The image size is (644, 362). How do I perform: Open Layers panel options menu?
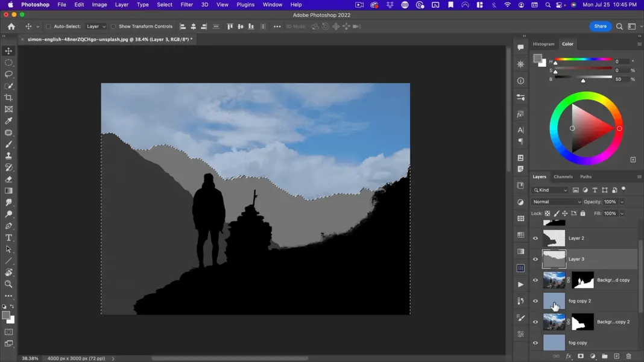tap(639, 177)
